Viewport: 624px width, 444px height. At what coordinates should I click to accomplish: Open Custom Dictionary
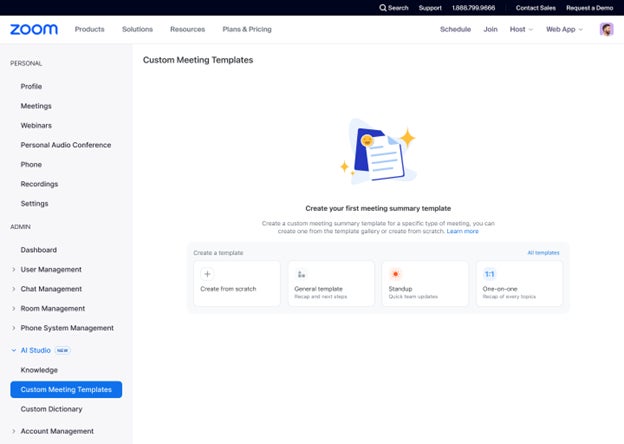coord(51,409)
